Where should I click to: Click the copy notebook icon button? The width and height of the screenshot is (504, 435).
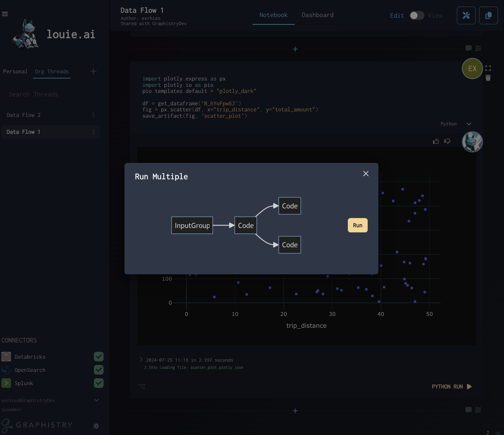(488, 15)
